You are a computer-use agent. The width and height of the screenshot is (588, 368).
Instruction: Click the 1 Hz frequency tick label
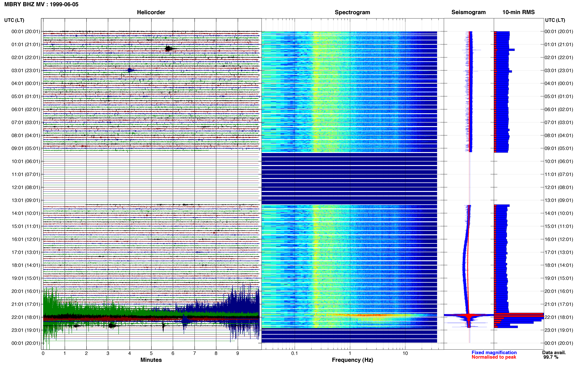(x=350, y=353)
